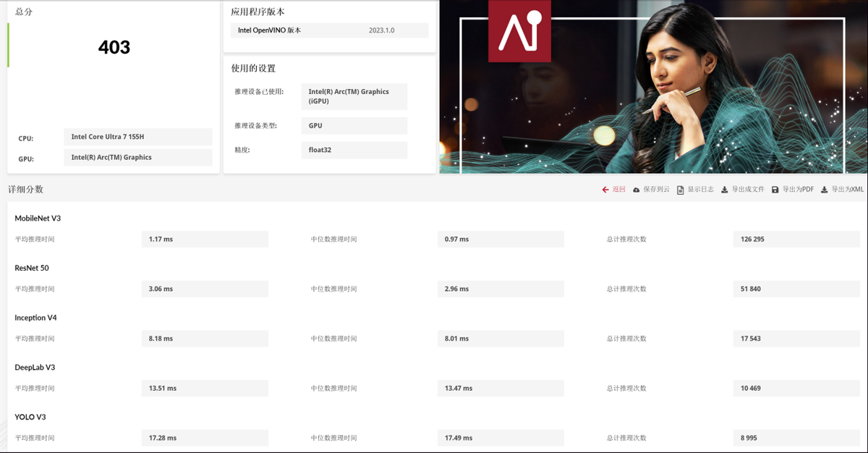Click YOLO V3 average time 17.28 ms
Image resolution: width=868 pixels, height=453 pixels.
pyautogui.click(x=204, y=438)
